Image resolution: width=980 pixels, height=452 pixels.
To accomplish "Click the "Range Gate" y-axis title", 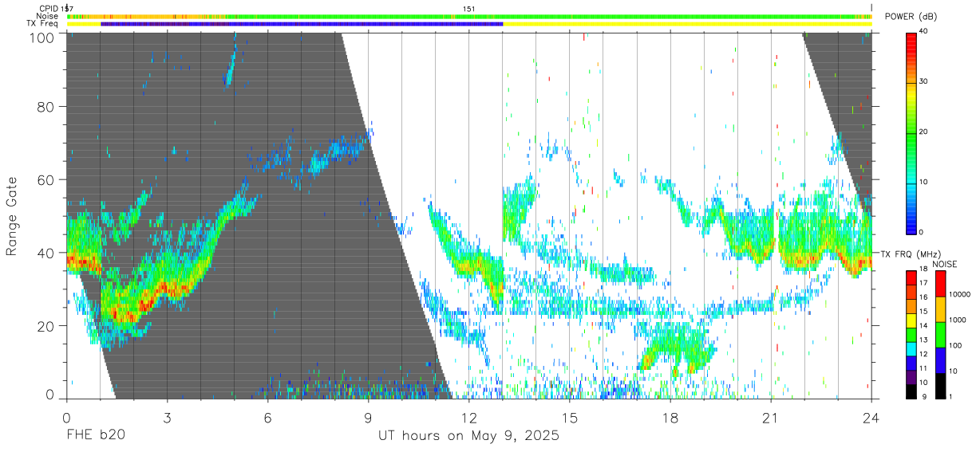I will 12,218.
